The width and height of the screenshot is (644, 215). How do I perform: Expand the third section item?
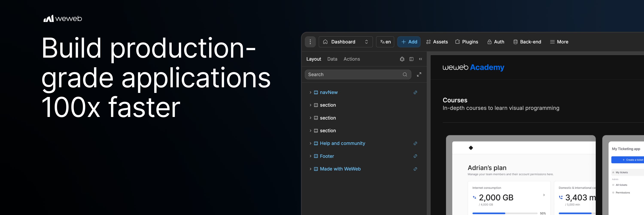tap(310, 131)
